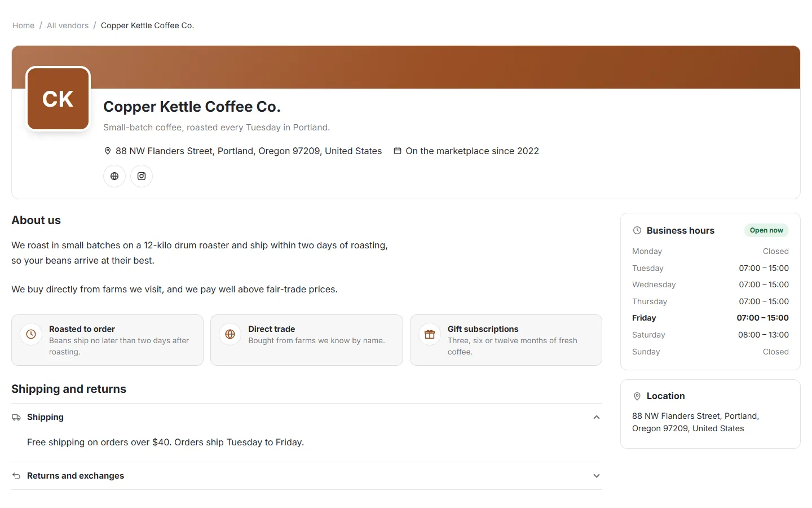Open the vendor website globe icon
Image resolution: width=812 pixels, height=508 pixels.
point(114,176)
